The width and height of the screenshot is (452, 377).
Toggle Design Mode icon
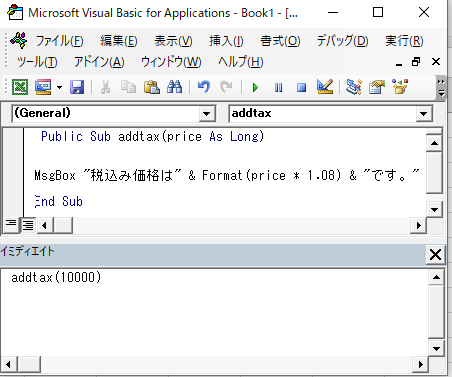tap(325, 87)
